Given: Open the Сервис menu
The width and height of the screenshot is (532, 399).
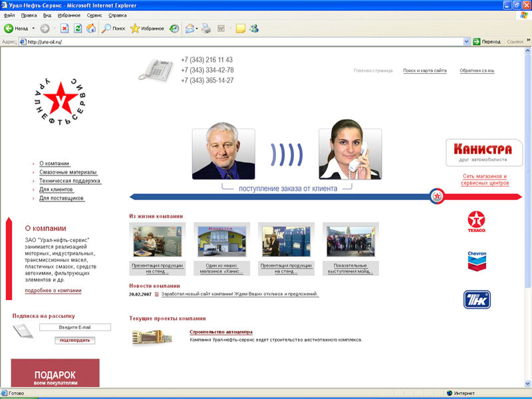Looking at the screenshot, I should point(94,15).
